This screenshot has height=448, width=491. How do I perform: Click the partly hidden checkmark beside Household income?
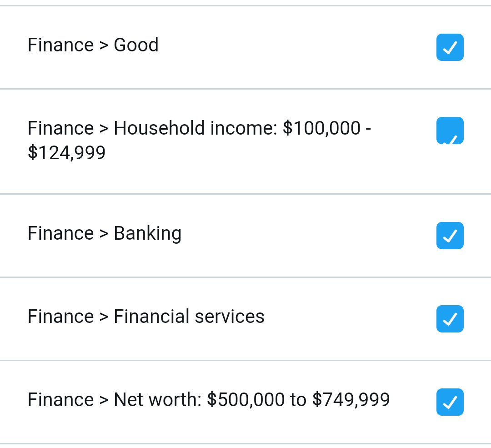pos(450,140)
